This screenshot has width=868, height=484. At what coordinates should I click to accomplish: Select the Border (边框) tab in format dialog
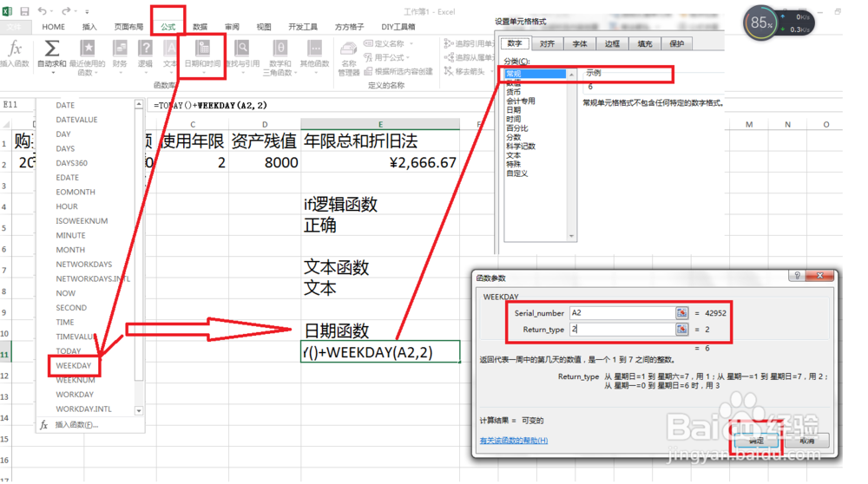click(x=612, y=43)
